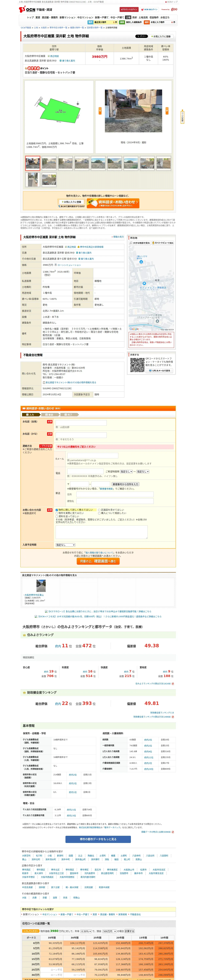
Task: Open the ページの先頭へ side tab
Action: [182, 117]
